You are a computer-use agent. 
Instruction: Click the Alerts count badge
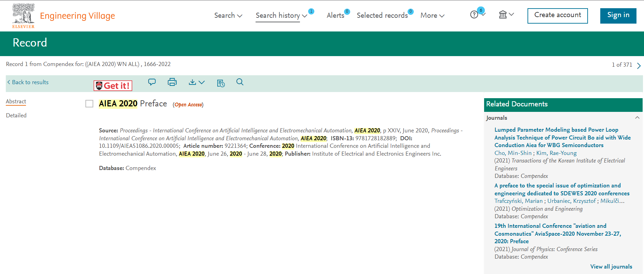click(x=347, y=11)
